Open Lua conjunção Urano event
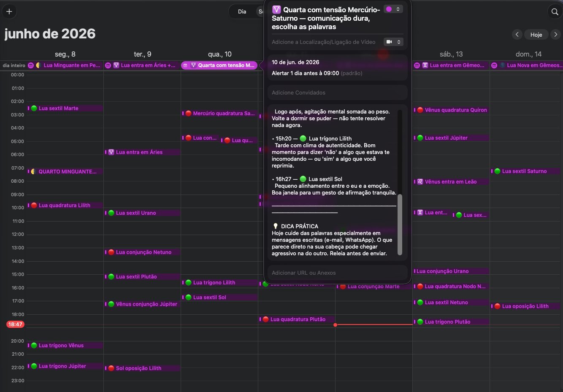 click(452, 271)
